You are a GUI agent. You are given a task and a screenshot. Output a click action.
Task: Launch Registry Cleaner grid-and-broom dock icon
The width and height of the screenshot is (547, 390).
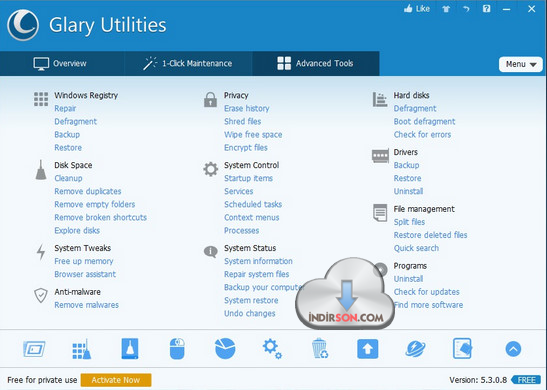(x=81, y=349)
